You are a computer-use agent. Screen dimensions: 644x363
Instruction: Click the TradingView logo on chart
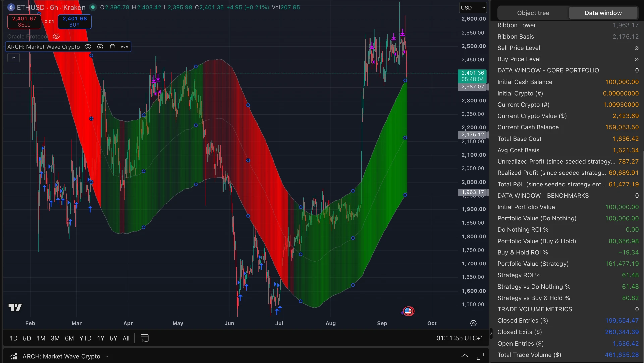[15, 307]
